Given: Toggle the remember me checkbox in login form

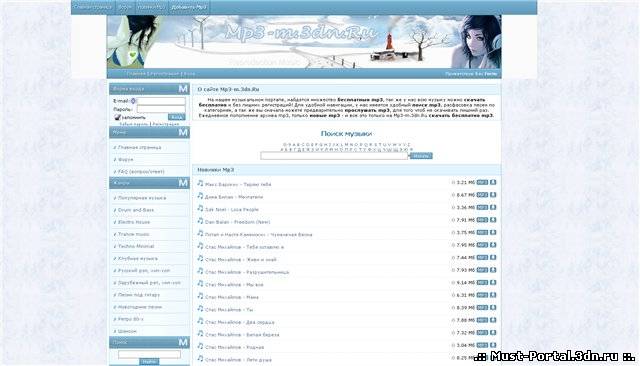Looking at the screenshot, I should click(x=118, y=117).
